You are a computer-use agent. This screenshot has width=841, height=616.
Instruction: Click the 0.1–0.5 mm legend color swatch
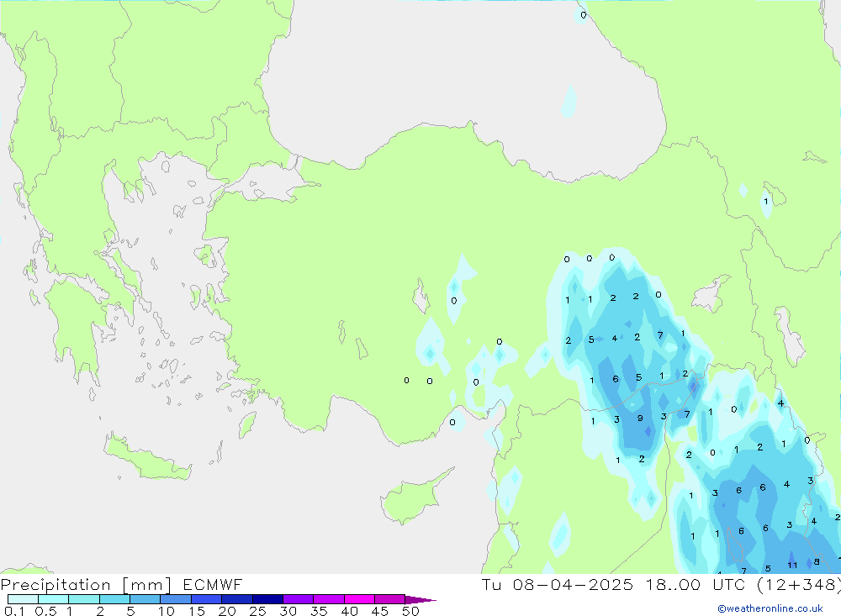(x=23, y=599)
